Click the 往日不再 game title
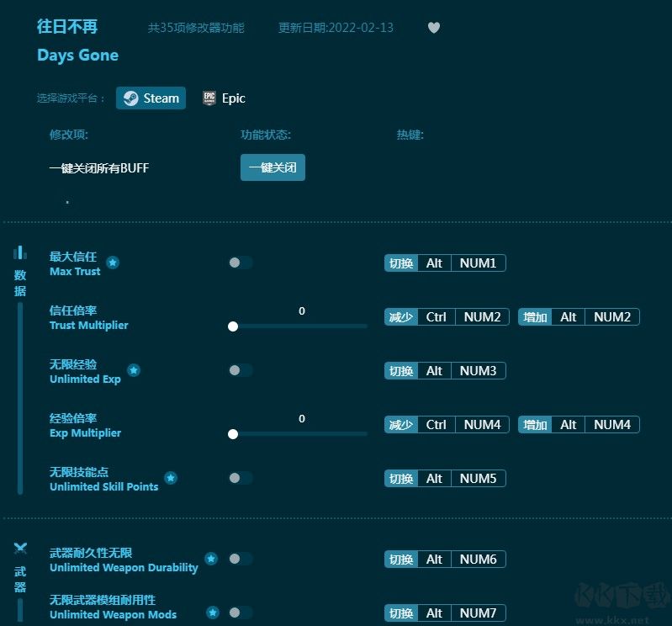The image size is (672, 626). (x=67, y=27)
